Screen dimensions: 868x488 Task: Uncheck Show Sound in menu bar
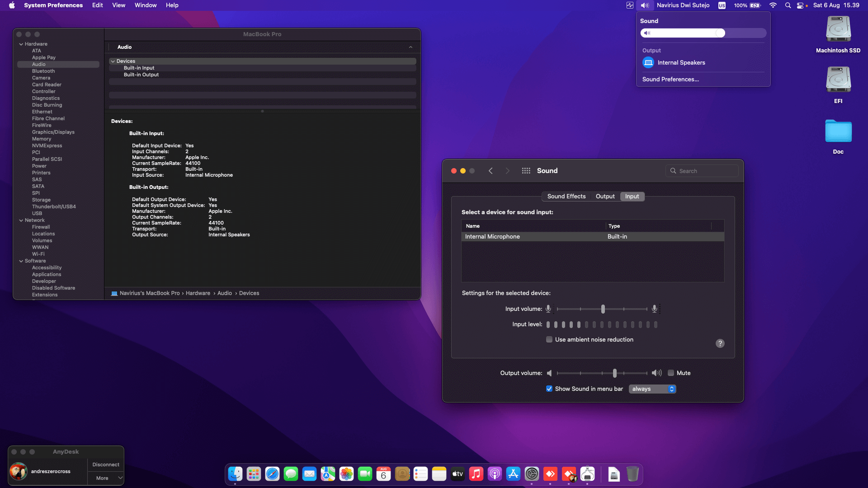tap(549, 389)
